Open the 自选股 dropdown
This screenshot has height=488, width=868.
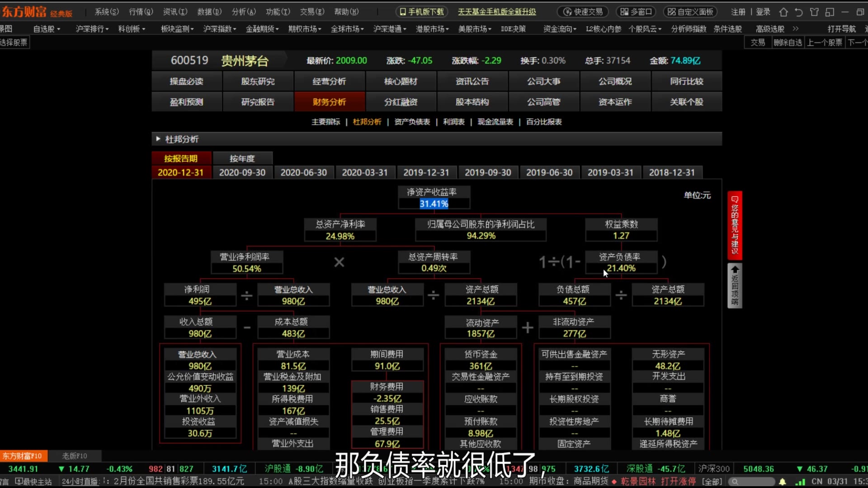click(x=46, y=29)
